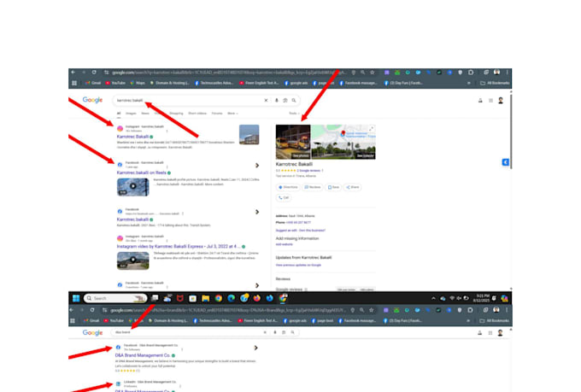Go back in the karrotrec bakalli browser window
The height and width of the screenshot is (392, 581).
pyautogui.click(x=73, y=73)
